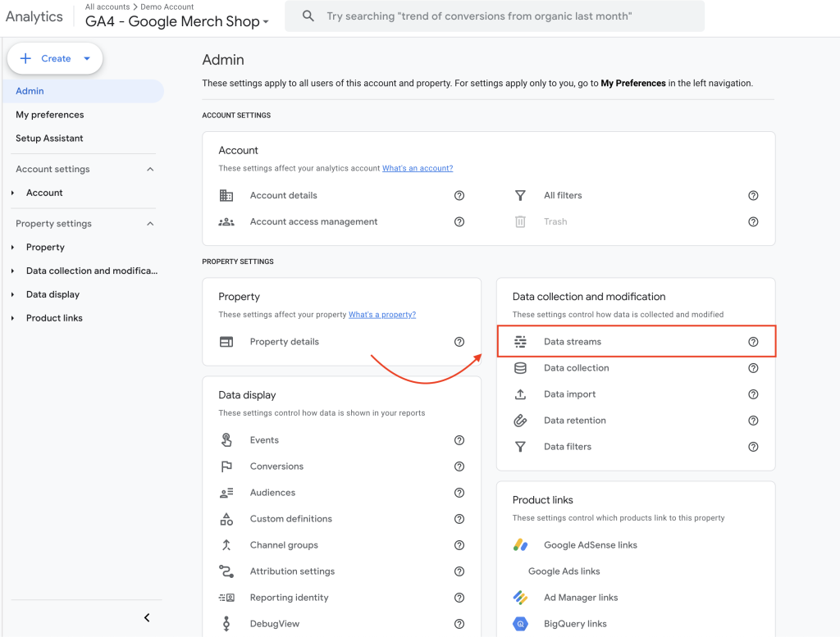Open the Data streams settings row
The height and width of the screenshot is (637, 840).
click(x=636, y=342)
